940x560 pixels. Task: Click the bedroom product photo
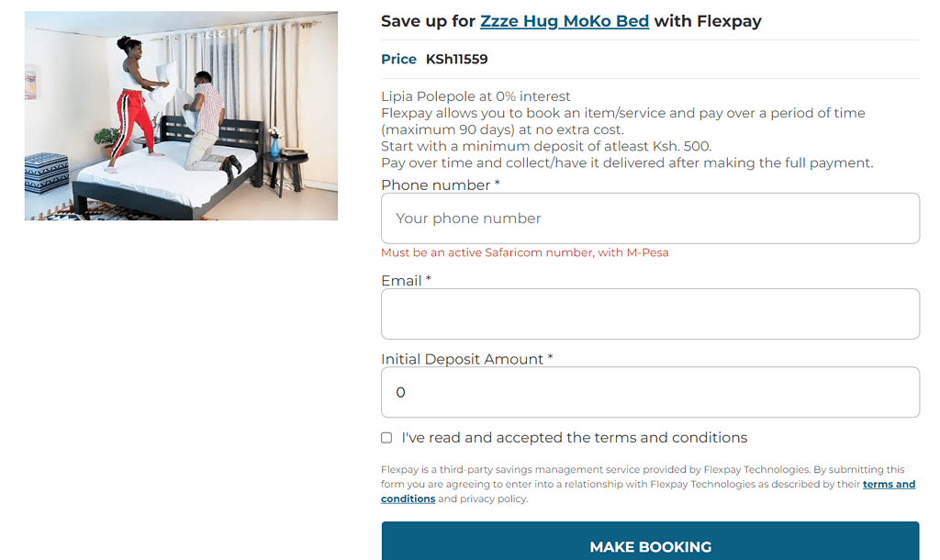pos(181,115)
